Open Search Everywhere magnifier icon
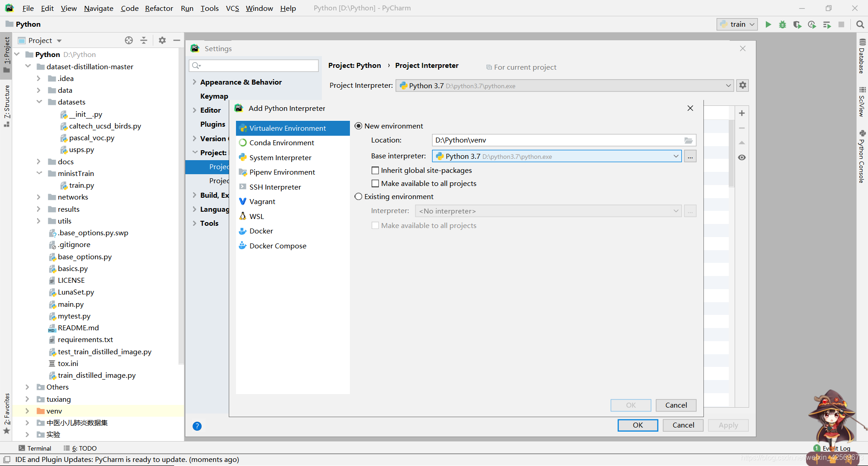Image resolution: width=868 pixels, height=466 pixels. tap(860, 24)
